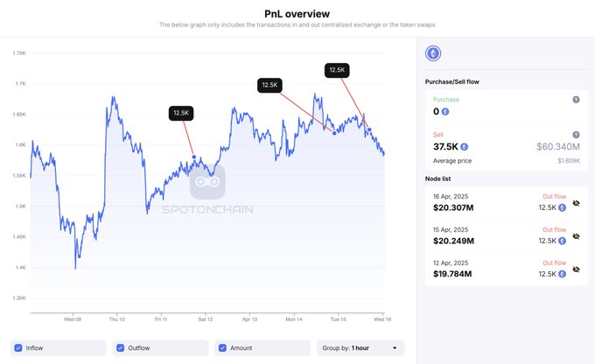Viewport: 595px width, 364px height.
Task: Select the $20.307M node list entry
Action: pyautogui.click(x=455, y=207)
